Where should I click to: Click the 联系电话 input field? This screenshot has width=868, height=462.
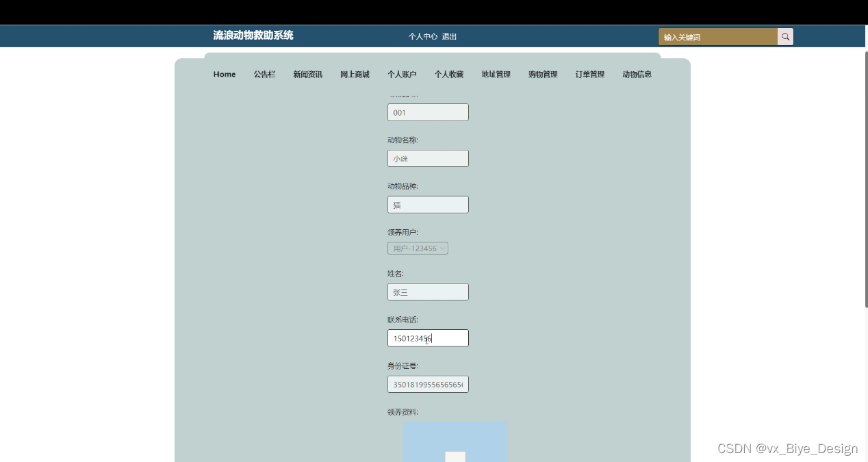pyautogui.click(x=428, y=338)
